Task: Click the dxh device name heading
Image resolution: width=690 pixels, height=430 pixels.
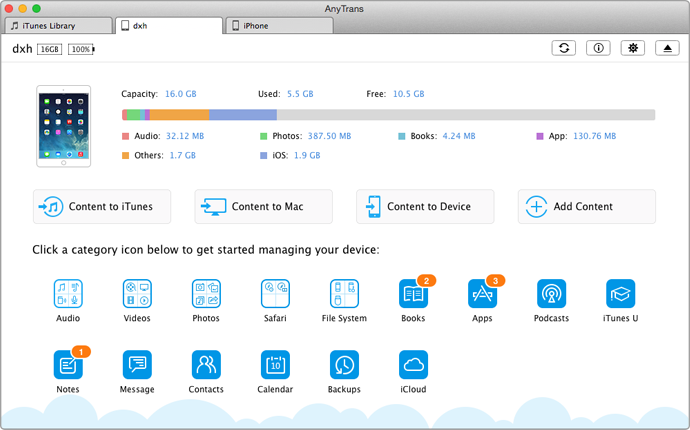Action: coord(22,49)
